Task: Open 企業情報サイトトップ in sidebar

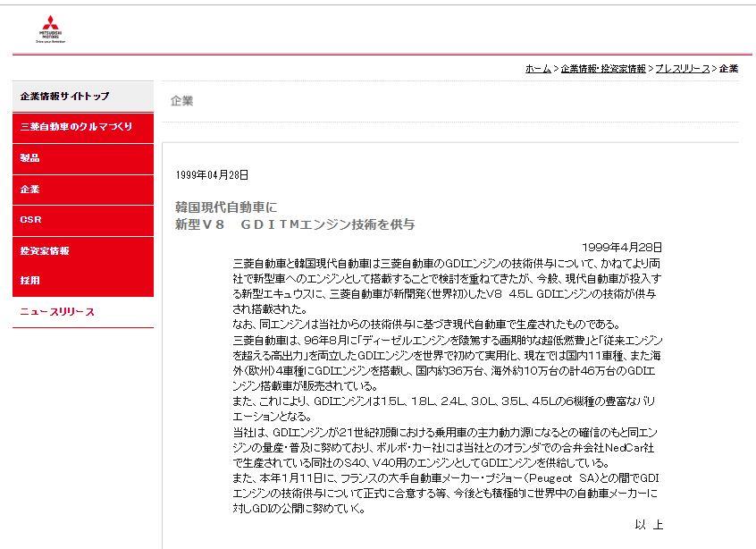Action: [83, 96]
